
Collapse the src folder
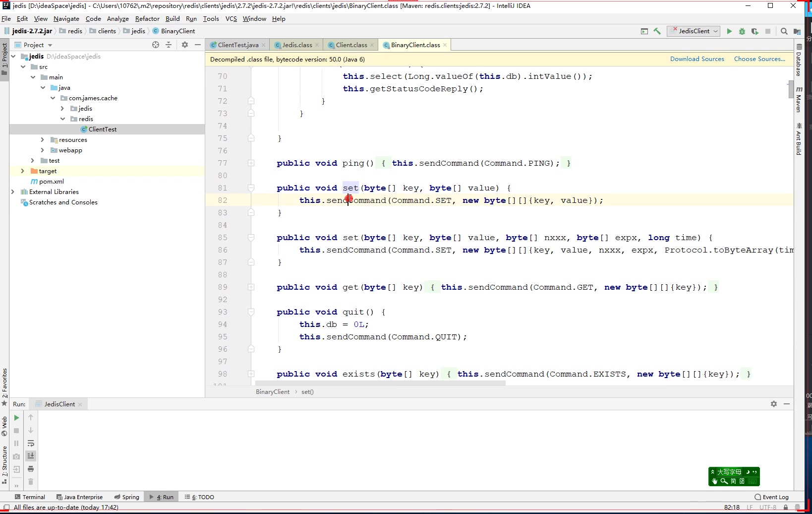(23, 67)
